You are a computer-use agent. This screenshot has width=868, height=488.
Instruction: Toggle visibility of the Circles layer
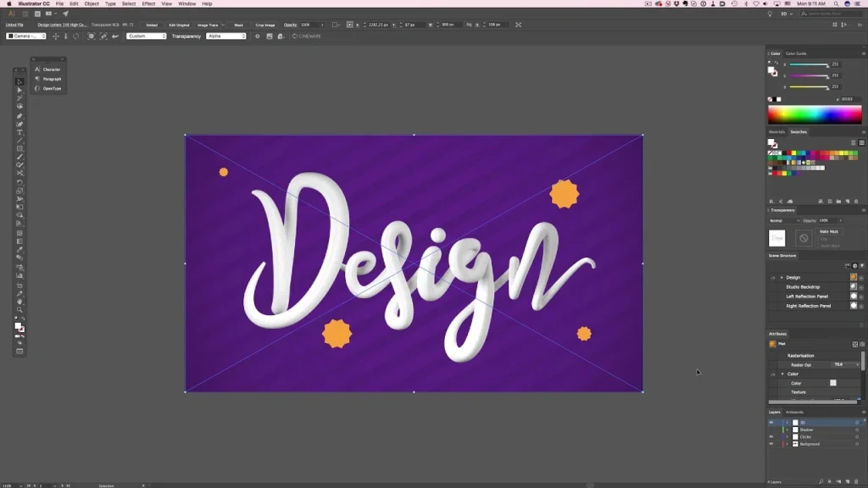pyautogui.click(x=771, y=436)
